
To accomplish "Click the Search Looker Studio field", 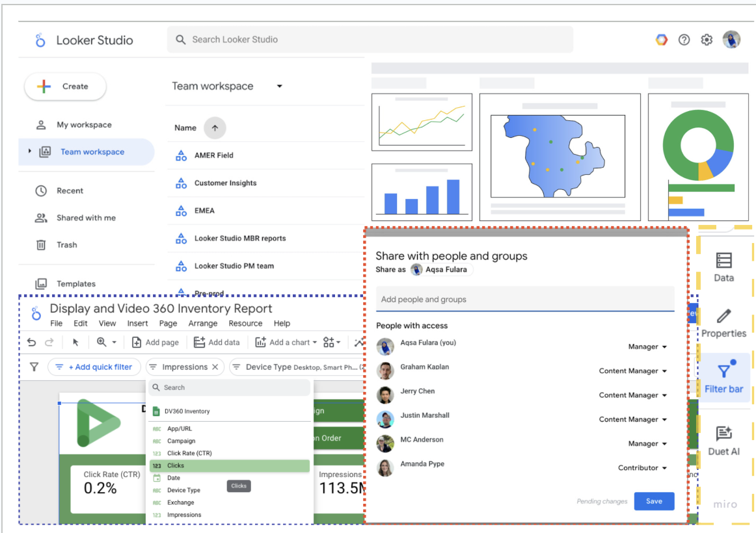I will coord(370,40).
